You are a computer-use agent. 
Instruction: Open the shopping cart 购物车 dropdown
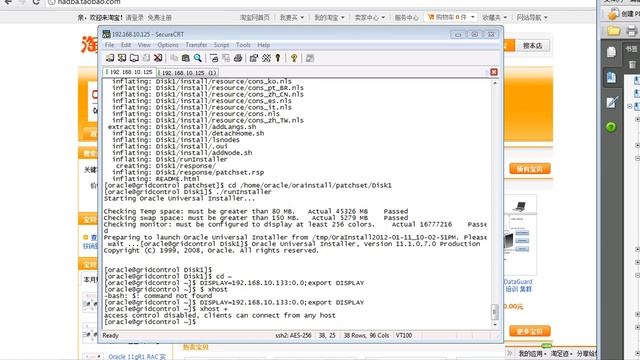pyautogui.click(x=451, y=17)
